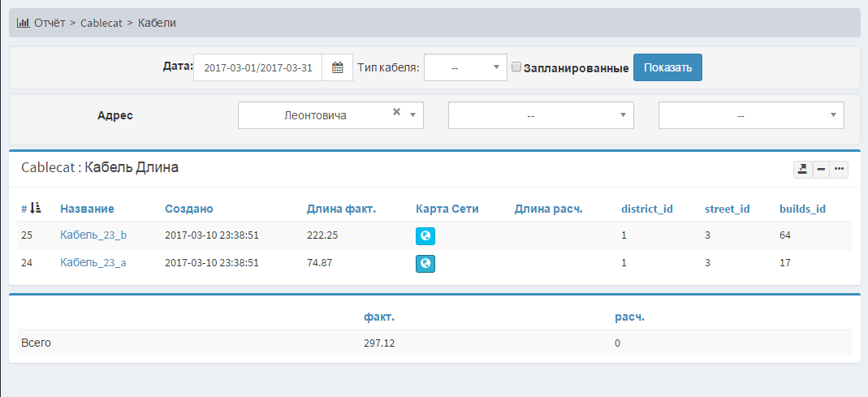Click the date range input field

coord(257,68)
